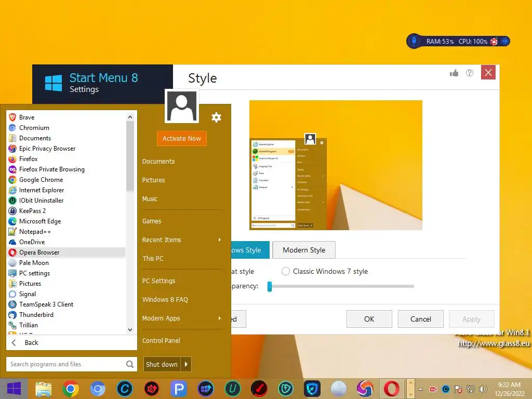Click the Activate Now button
Image resolution: width=532 pixels, height=399 pixels.
[x=181, y=138]
